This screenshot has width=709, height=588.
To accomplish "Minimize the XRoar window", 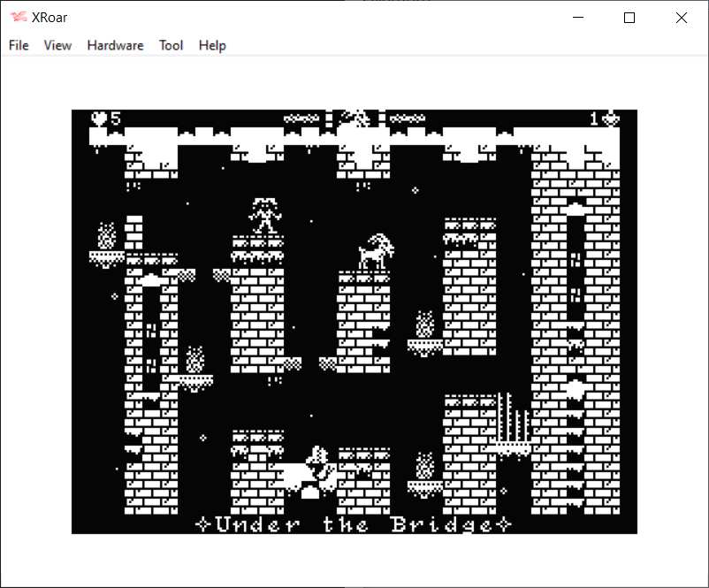I will (579, 18).
